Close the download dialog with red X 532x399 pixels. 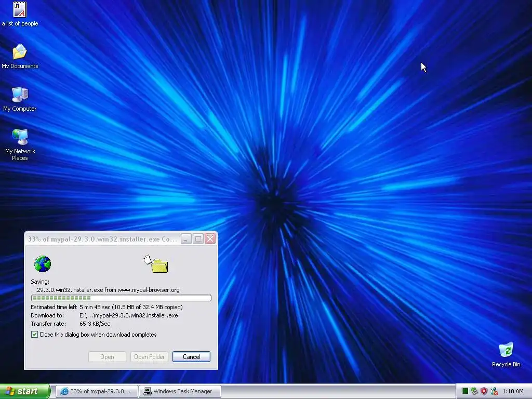pyautogui.click(x=210, y=239)
